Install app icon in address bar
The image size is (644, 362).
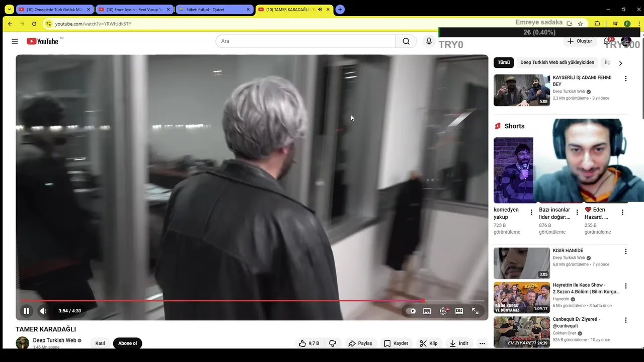(x=569, y=24)
